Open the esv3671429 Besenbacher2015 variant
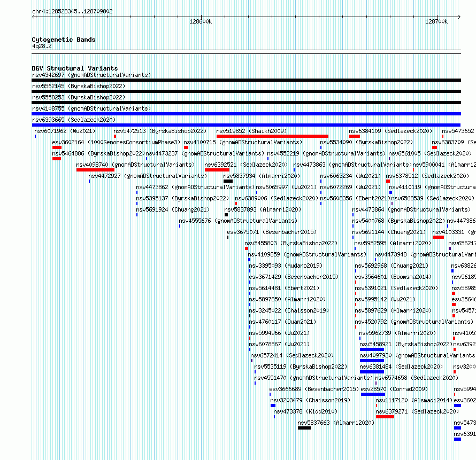The height and width of the screenshot is (460, 476). click(294, 277)
